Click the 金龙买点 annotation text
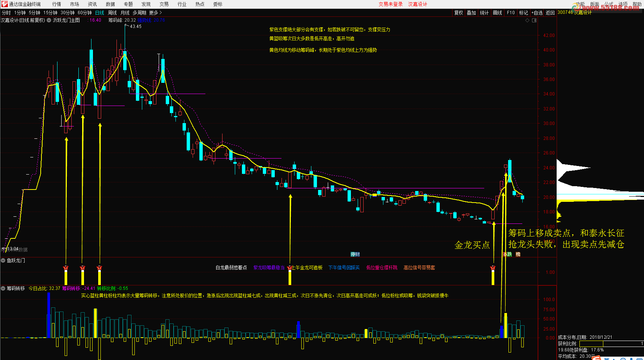 (x=472, y=245)
